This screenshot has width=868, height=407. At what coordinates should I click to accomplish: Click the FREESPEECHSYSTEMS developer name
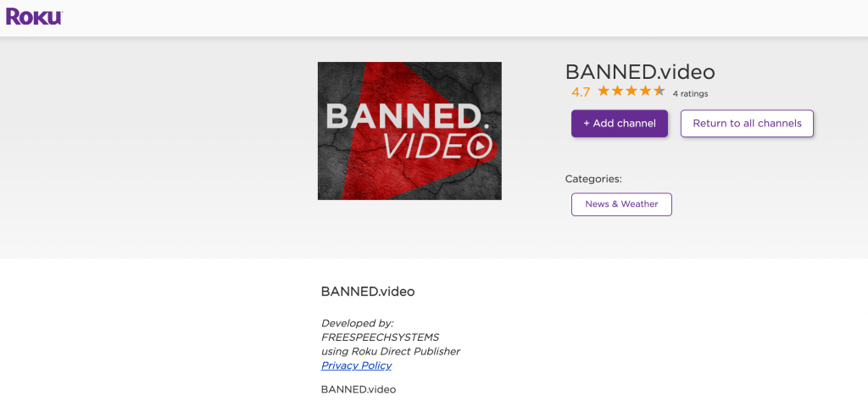381,337
